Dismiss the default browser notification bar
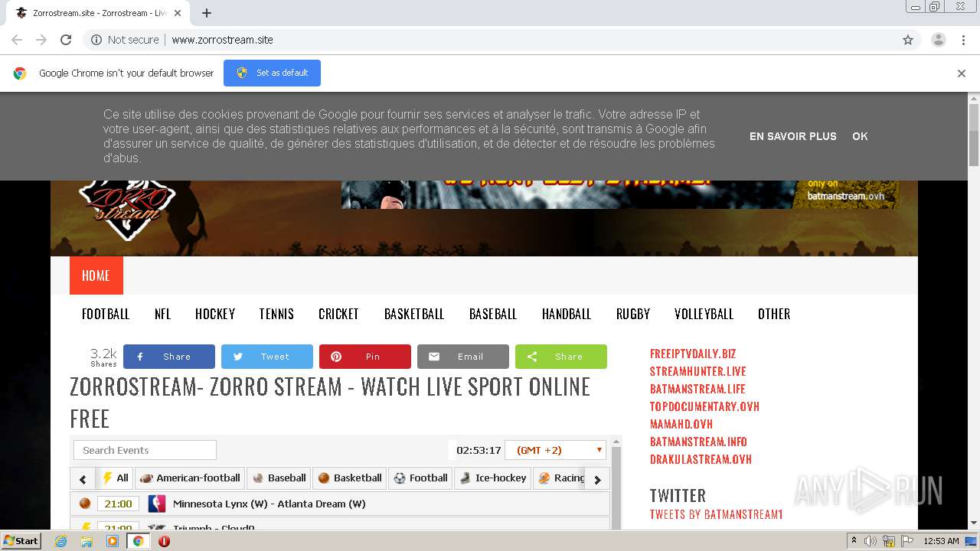Viewport: 980px width, 551px height. (962, 73)
